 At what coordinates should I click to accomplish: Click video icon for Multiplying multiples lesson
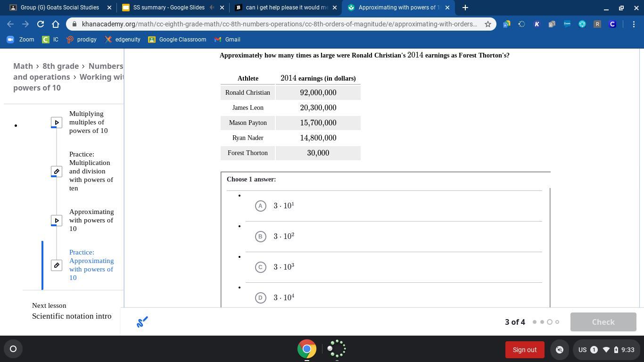coord(56,123)
